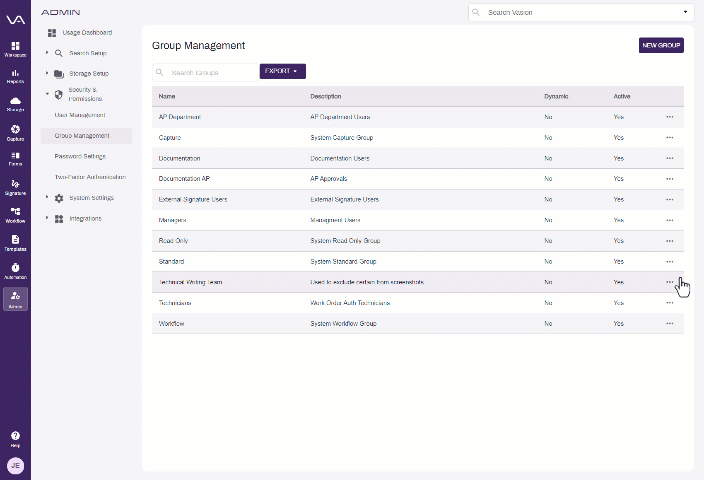
Task: Click the 'Work Order Auth Technicians' description
Action: (350, 303)
